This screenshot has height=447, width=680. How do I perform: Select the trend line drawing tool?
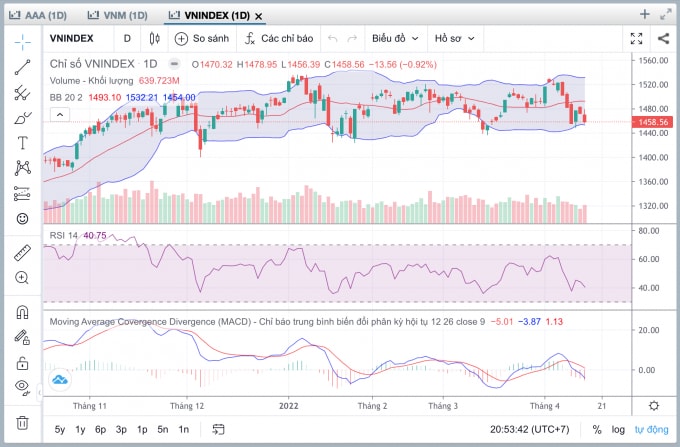(23, 67)
